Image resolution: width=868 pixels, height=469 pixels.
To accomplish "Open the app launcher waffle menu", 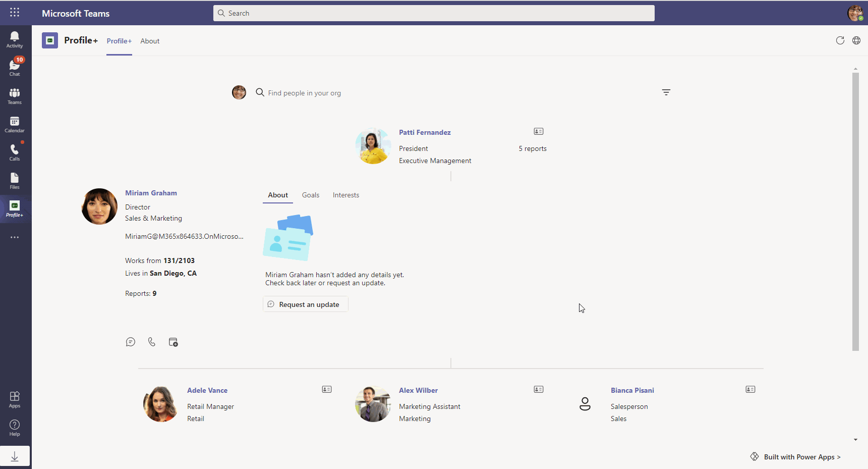I will [x=15, y=13].
